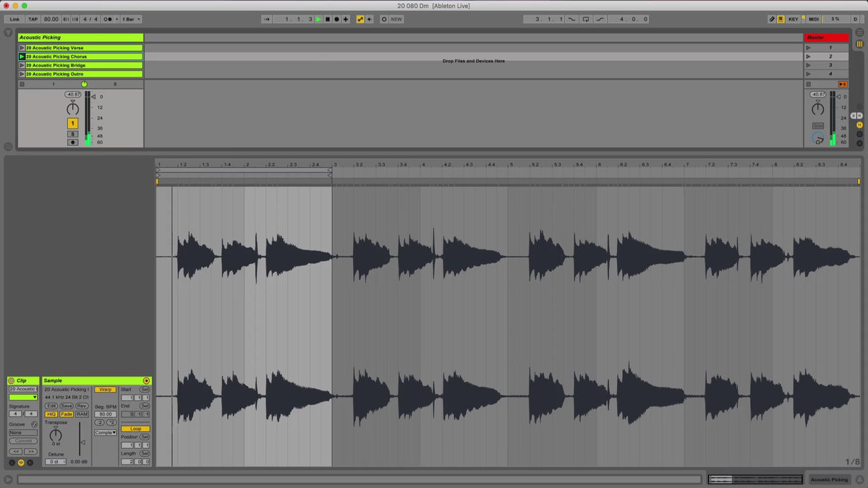Open the clip color chooser dropdown
Viewport: 868px width, 488px height.
pos(23,397)
